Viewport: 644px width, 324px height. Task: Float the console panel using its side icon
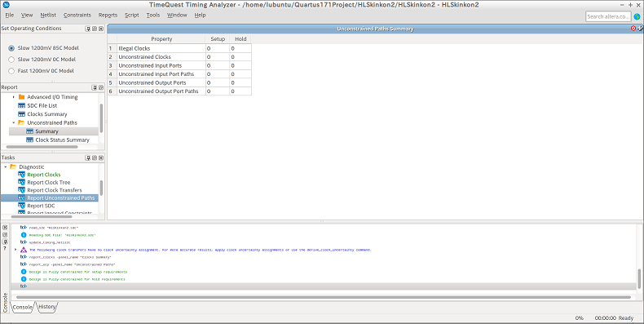click(x=5, y=234)
